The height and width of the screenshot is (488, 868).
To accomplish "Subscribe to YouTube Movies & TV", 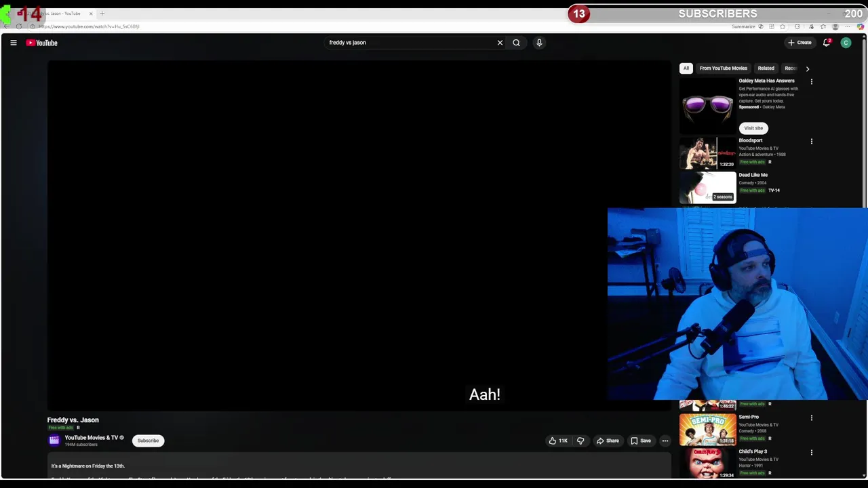I will tap(148, 441).
